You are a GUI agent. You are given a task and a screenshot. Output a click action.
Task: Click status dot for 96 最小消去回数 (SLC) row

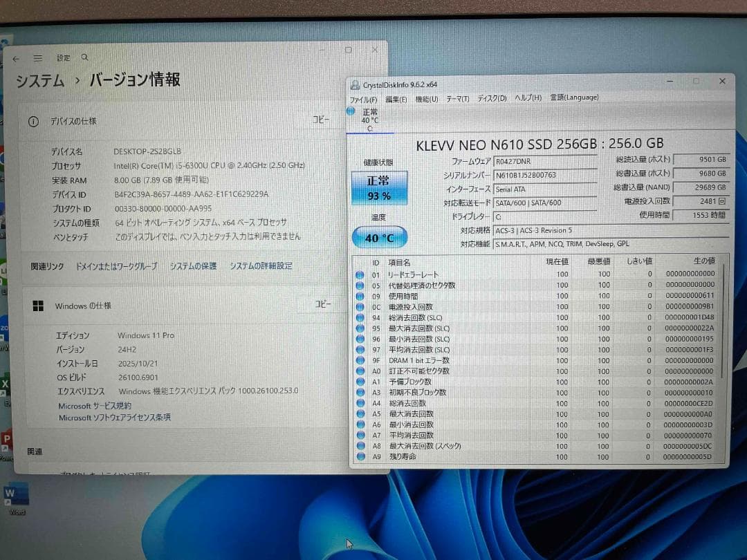pos(360,339)
